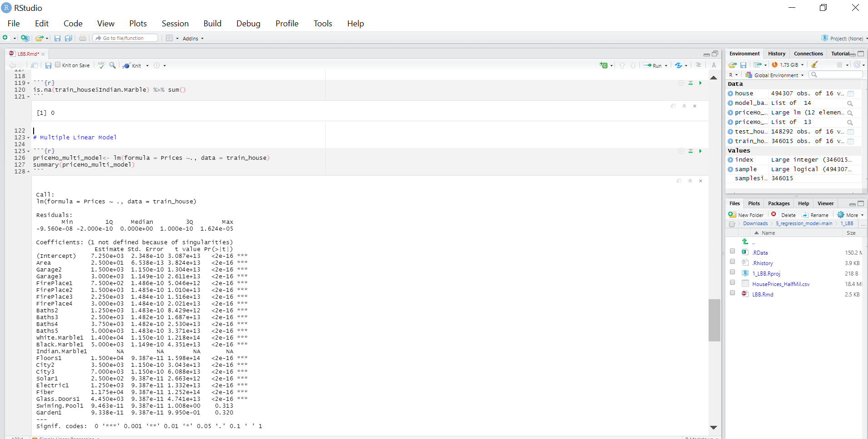Tick the checkbox next to HousePrices_HalfMil.csv
868x439 pixels.
tap(733, 282)
